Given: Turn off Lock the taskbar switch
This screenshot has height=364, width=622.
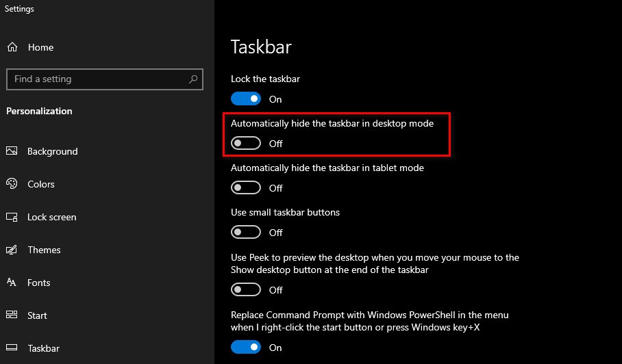Looking at the screenshot, I should click(246, 99).
